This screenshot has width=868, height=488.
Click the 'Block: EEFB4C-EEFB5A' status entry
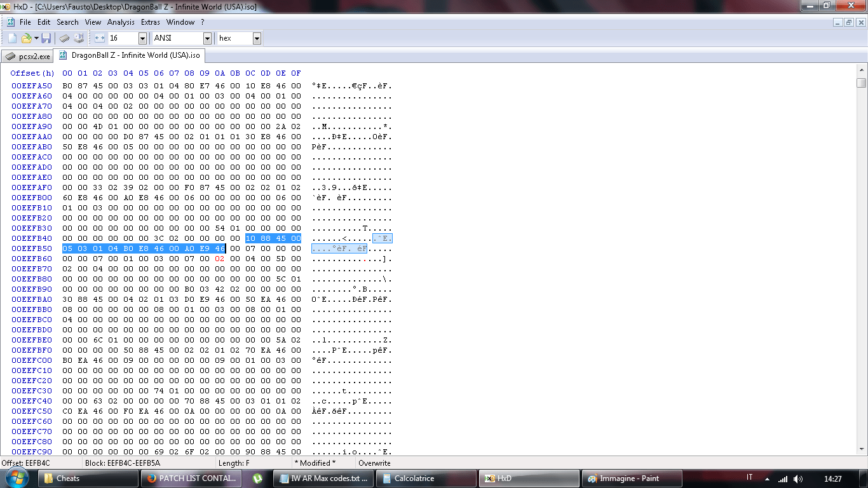point(123,463)
